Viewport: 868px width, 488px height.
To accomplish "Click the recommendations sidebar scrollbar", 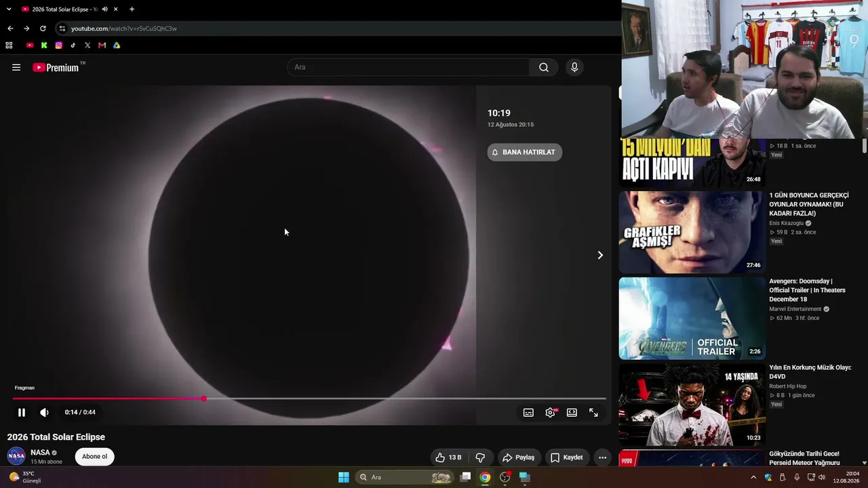I will (x=864, y=146).
